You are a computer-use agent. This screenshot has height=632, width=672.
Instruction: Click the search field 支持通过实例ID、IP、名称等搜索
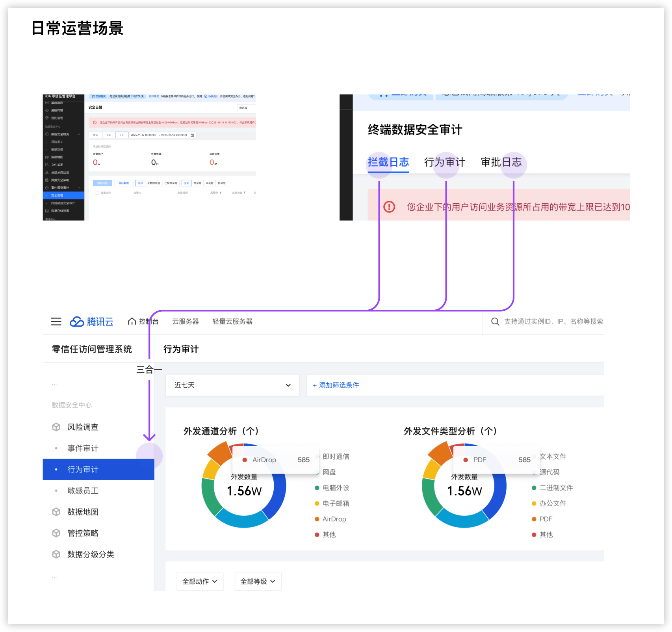553,322
